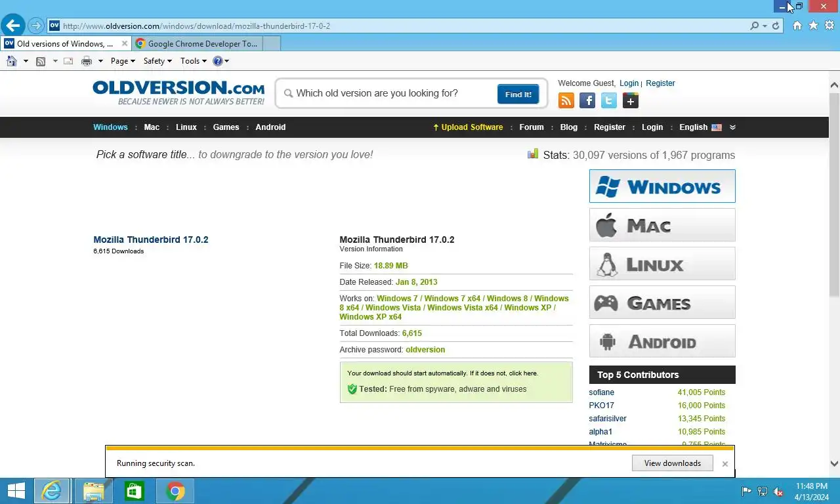Click the Android platform banner

tap(662, 341)
